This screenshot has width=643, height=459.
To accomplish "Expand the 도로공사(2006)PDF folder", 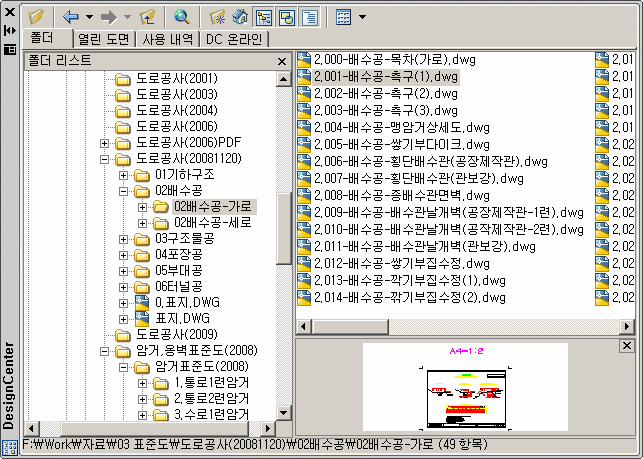I will coord(104,143).
